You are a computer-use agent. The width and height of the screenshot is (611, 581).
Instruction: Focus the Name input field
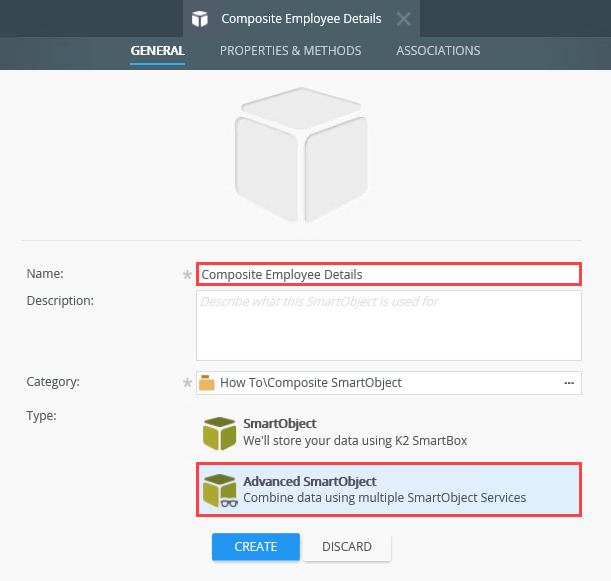389,274
